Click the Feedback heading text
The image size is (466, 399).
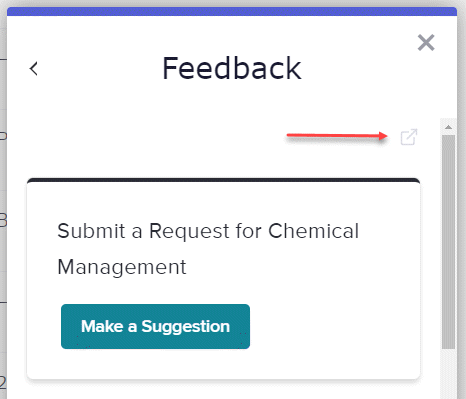click(x=232, y=69)
